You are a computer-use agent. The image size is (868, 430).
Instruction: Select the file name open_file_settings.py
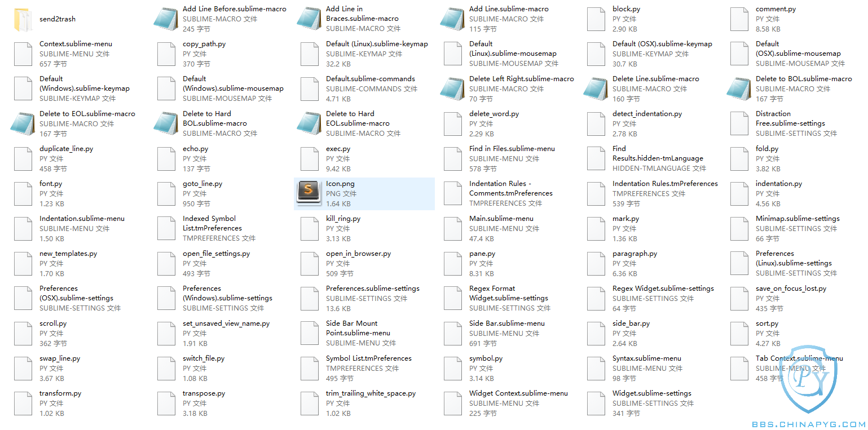(216, 254)
